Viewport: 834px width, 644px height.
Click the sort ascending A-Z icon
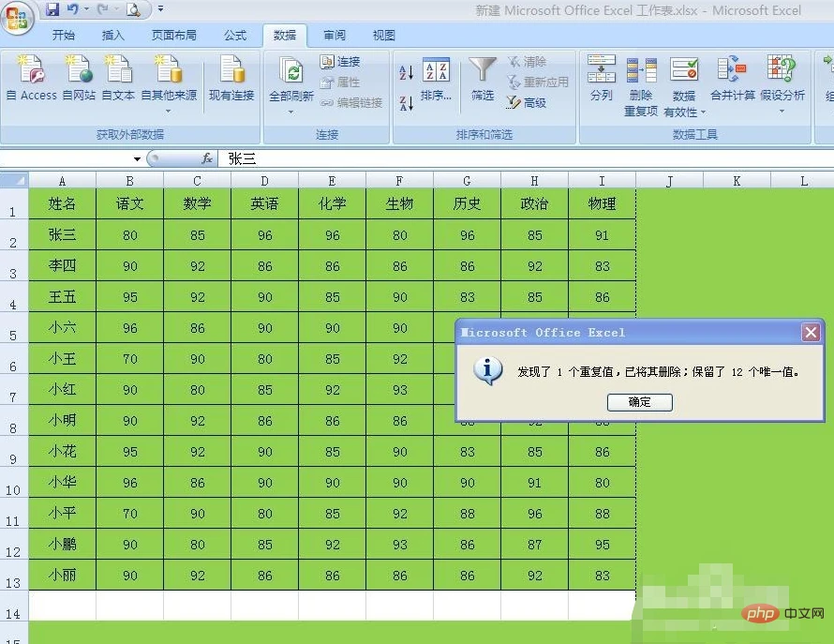(406, 73)
